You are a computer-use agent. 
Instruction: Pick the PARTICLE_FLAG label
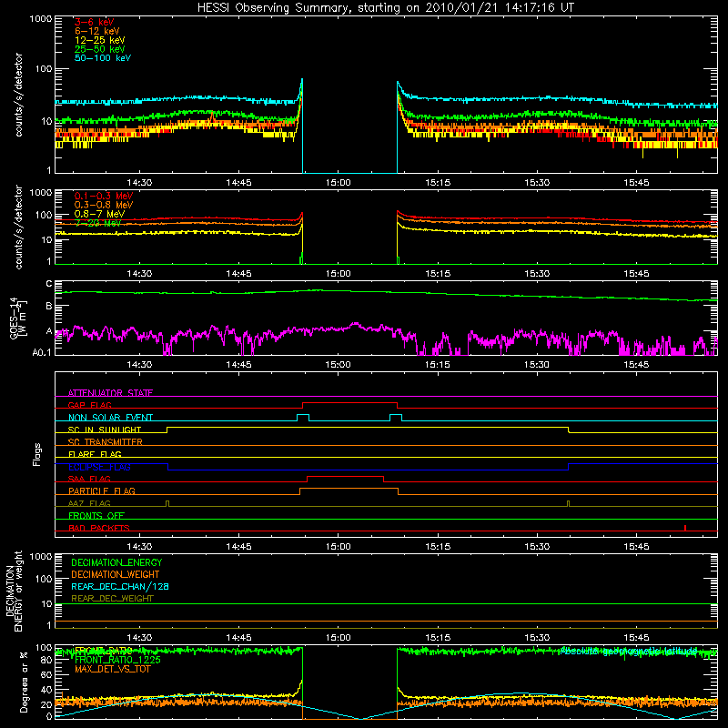(102, 490)
